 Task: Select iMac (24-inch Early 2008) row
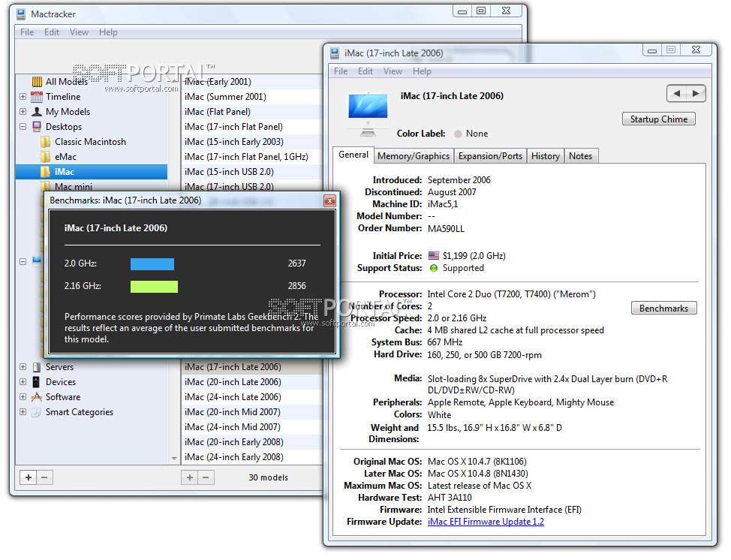coord(252,457)
